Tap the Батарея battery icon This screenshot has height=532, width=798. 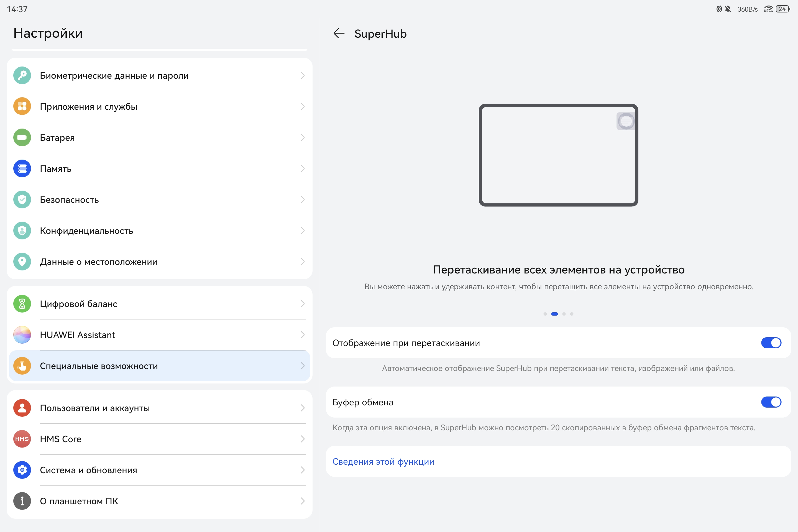(x=22, y=137)
